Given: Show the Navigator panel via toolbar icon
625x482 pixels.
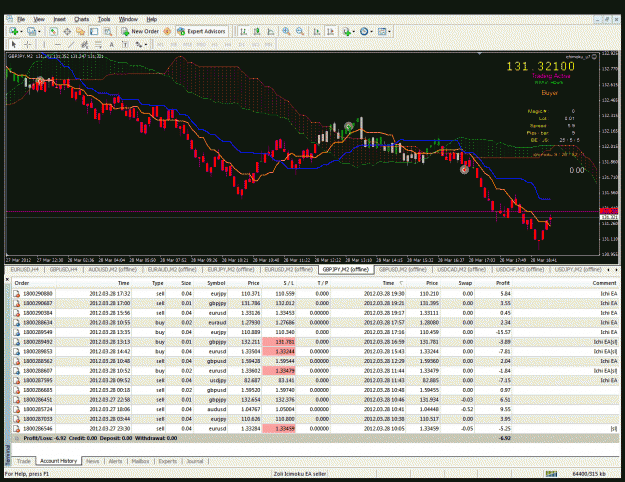Looking at the screenshot, I should [80, 31].
